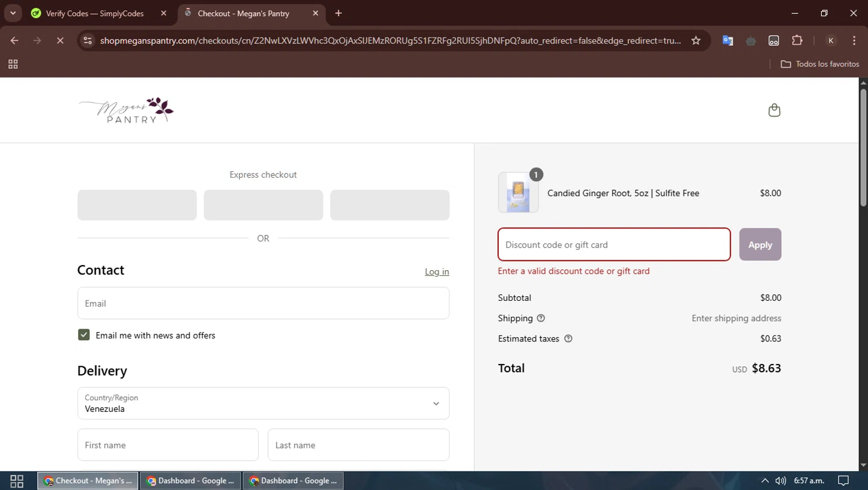Click the Megan's Pantry logo
This screenshot has width=868, height=490.
pyautogui.click(x=126, y=110)
